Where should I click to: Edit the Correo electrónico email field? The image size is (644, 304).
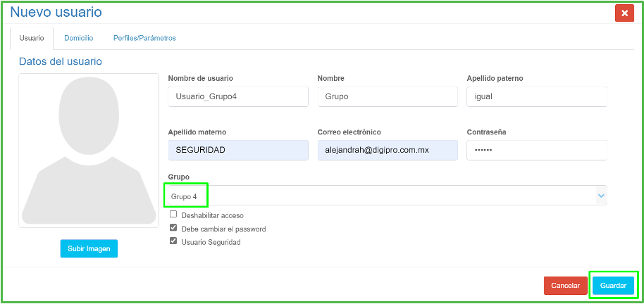[x=388, y=150]
